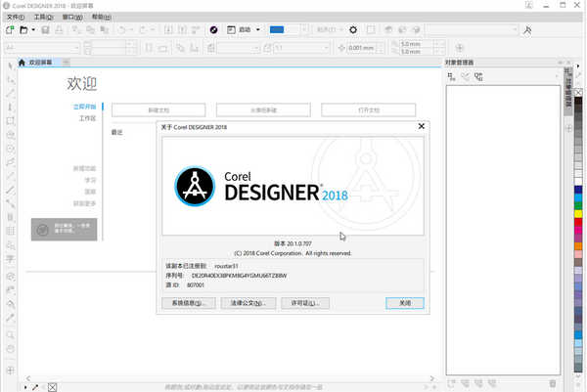The height and width of the screenshot is (392, 587).
Task: Click the upper 5.0 mm duplicate distance field
Action: pos(417,44)
